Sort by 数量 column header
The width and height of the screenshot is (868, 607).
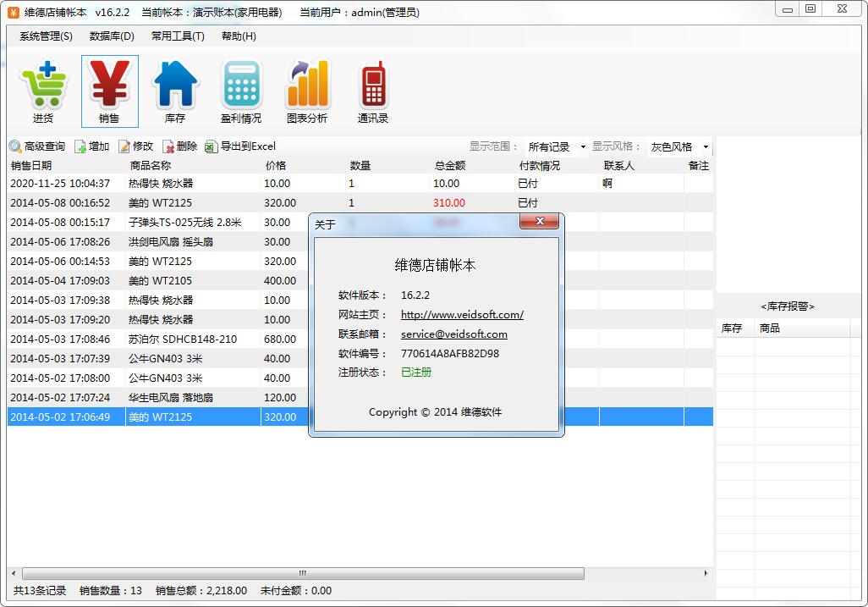(x=388, y=166)
